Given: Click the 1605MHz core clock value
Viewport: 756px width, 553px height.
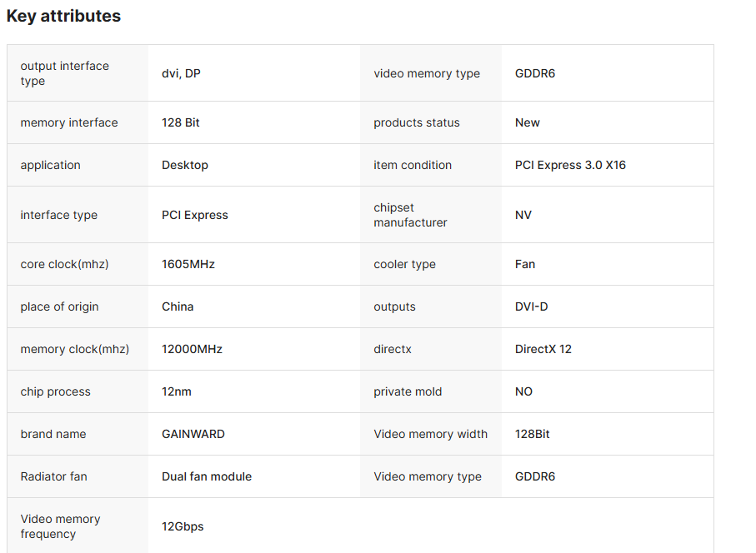Looking at the screenshot, I should [x=188, y=264].
